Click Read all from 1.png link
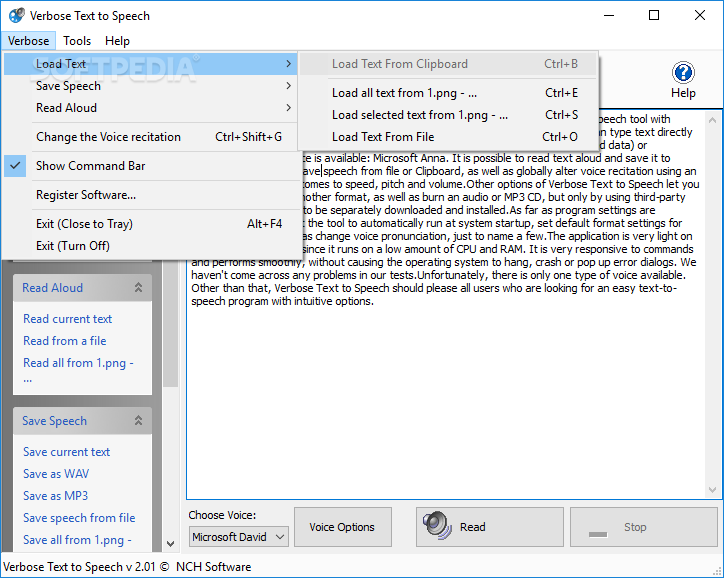Viewport: 724px width, 578px height. (78, 371)
